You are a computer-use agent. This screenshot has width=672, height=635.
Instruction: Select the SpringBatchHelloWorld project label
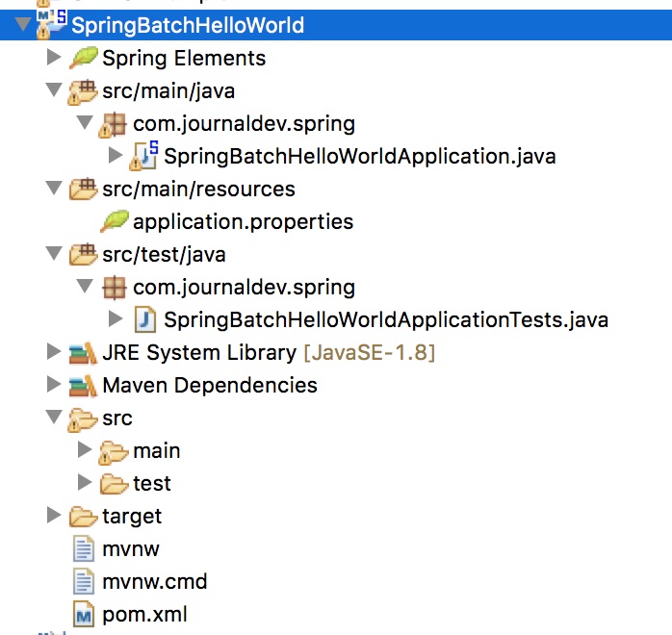[188, 25]
